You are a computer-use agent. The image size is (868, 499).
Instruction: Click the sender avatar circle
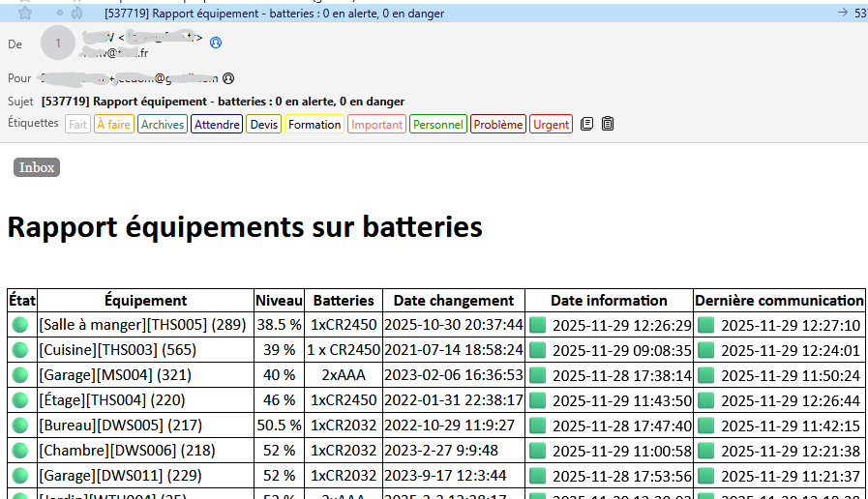pos(58,44)
